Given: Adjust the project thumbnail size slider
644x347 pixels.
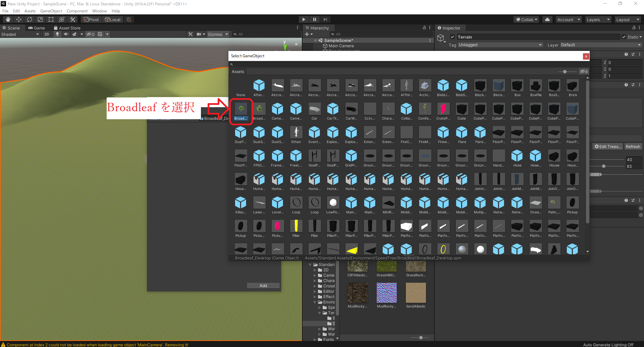Looking at the screenshot, I should [421, 338].
